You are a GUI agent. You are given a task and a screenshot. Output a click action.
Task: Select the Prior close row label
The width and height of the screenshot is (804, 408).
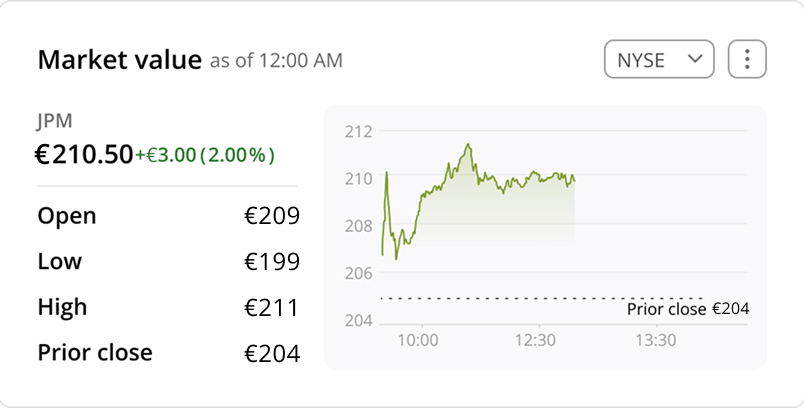95,353
